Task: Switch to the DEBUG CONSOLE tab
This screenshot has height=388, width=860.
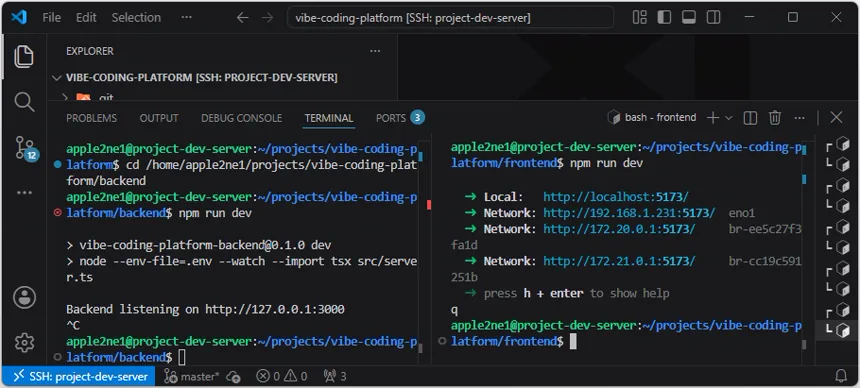Action: pyautogui.click(x=241, y=118)
